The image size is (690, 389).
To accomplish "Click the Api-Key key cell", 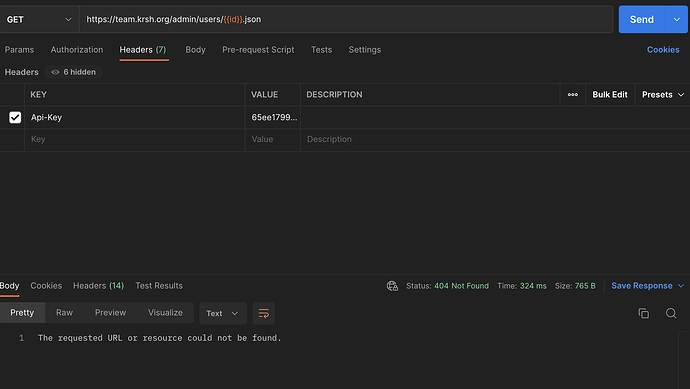I will point(135,117).
